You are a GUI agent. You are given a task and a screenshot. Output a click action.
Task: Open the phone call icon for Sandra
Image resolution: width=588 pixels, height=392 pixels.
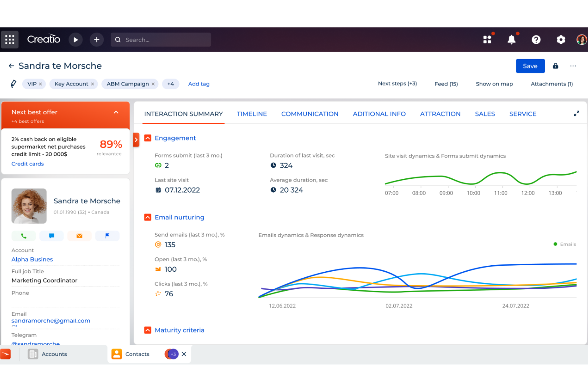click(23, 236)
